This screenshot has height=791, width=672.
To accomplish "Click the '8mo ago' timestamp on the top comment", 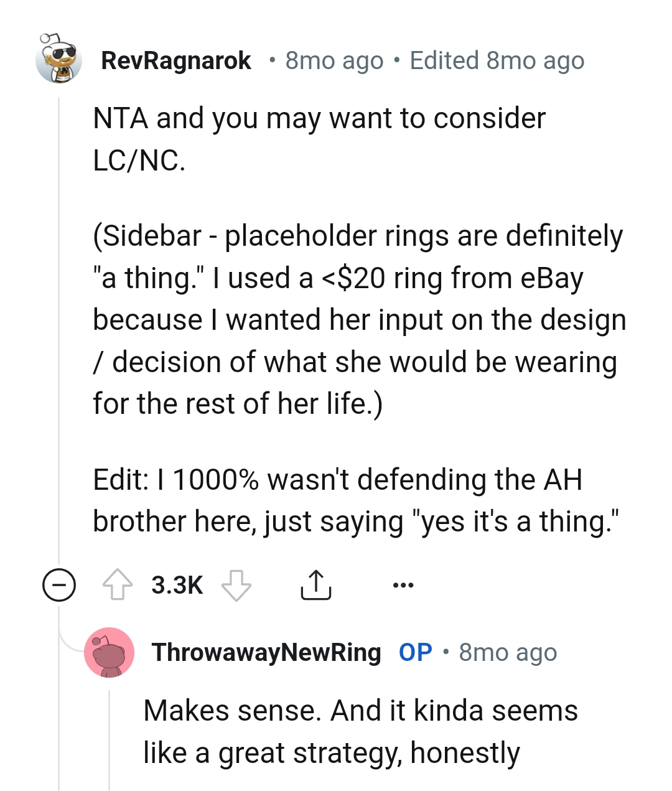I will (x=333, y=60).
